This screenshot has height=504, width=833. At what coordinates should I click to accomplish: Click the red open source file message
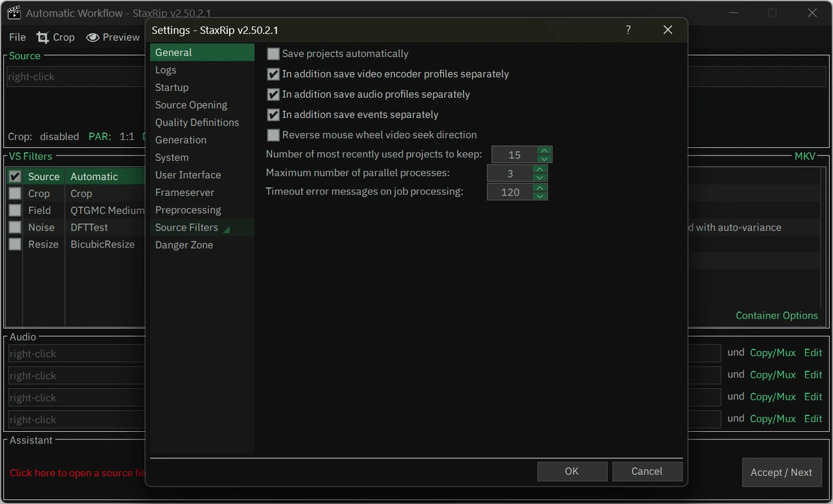[x=77, y=473]
